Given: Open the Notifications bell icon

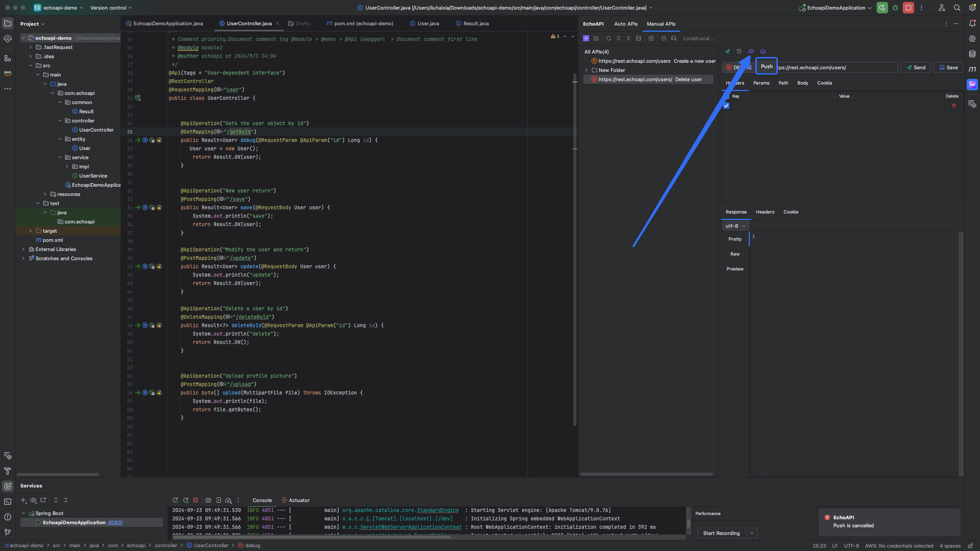Looking at the screenshot, I should pyautogui.click(x=972, y=24).
